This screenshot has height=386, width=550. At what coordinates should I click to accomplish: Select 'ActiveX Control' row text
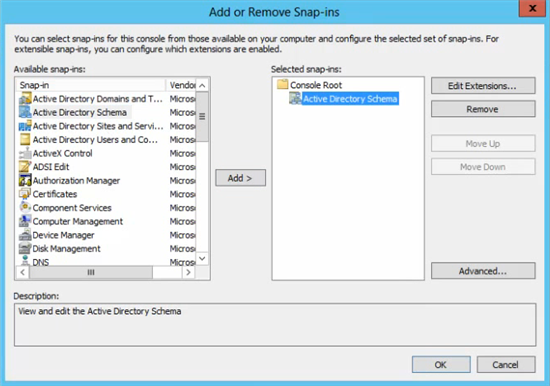[x=62, y=154]
